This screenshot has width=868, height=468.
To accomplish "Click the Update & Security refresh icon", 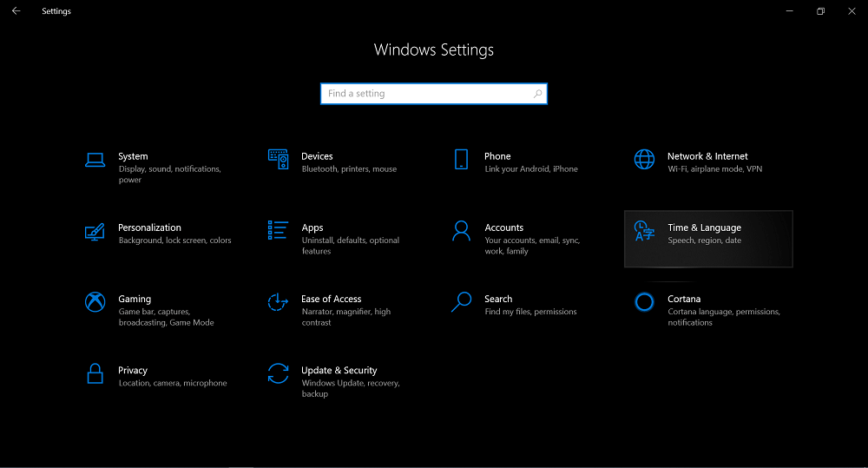I will (x=278, y=373).
